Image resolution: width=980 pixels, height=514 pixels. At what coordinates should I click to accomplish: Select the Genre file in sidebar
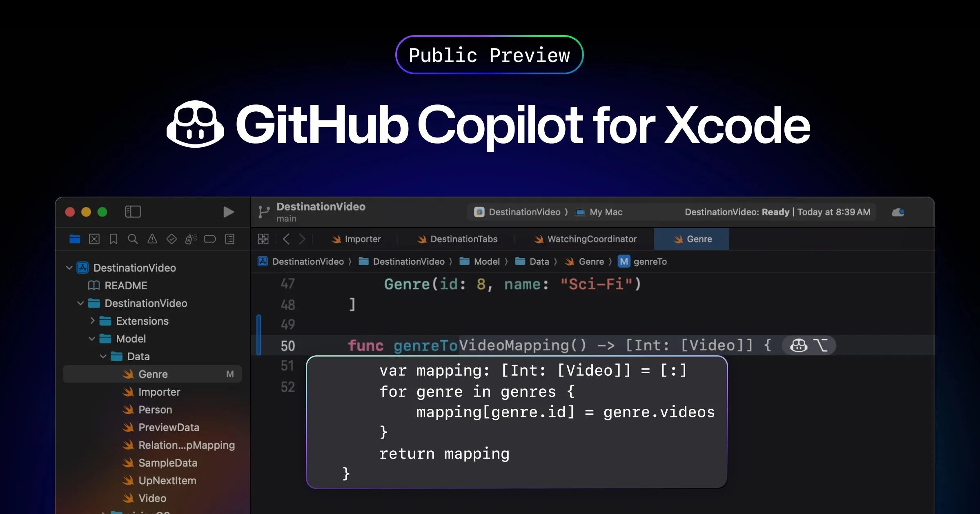[152, 374]
